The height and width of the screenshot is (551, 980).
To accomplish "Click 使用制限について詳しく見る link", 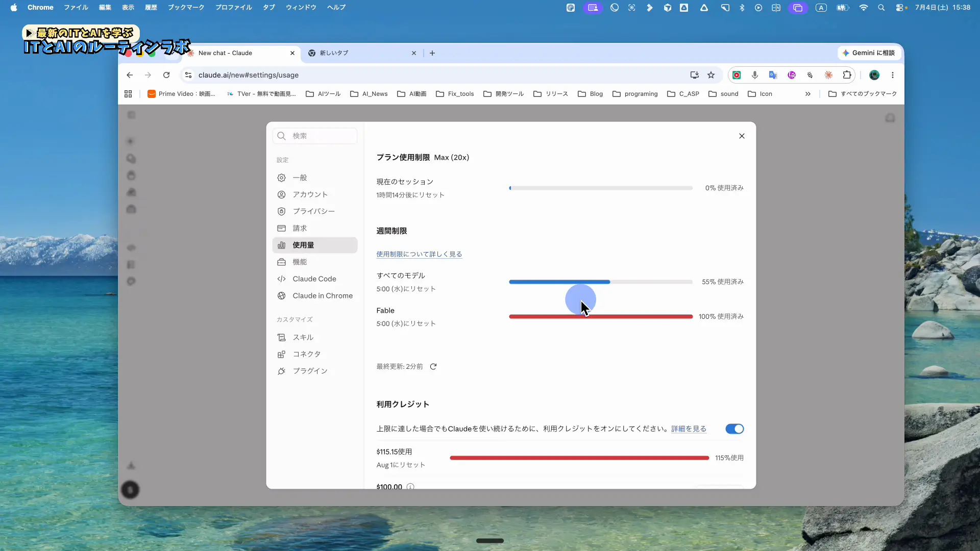I will (419, 254).
